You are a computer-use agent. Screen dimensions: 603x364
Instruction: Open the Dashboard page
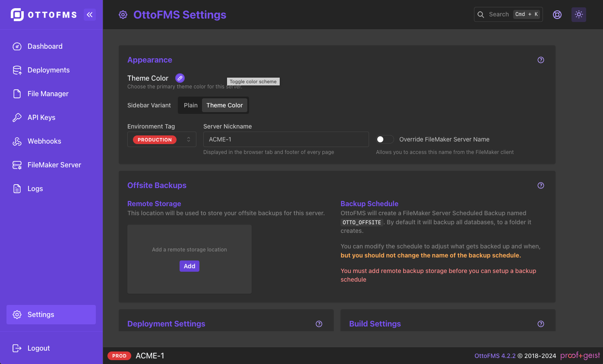click(x=51, y=47)
